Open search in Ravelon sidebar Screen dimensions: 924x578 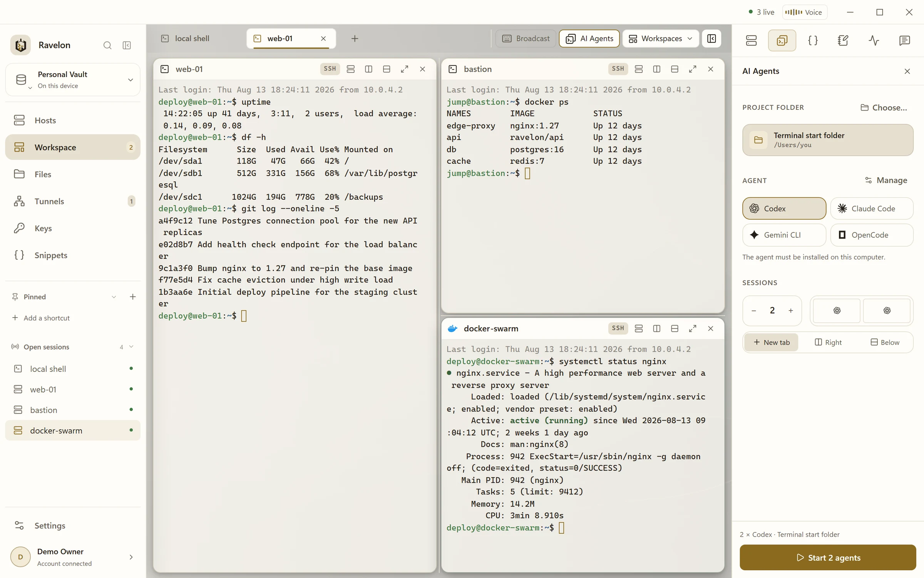[107, 45]
